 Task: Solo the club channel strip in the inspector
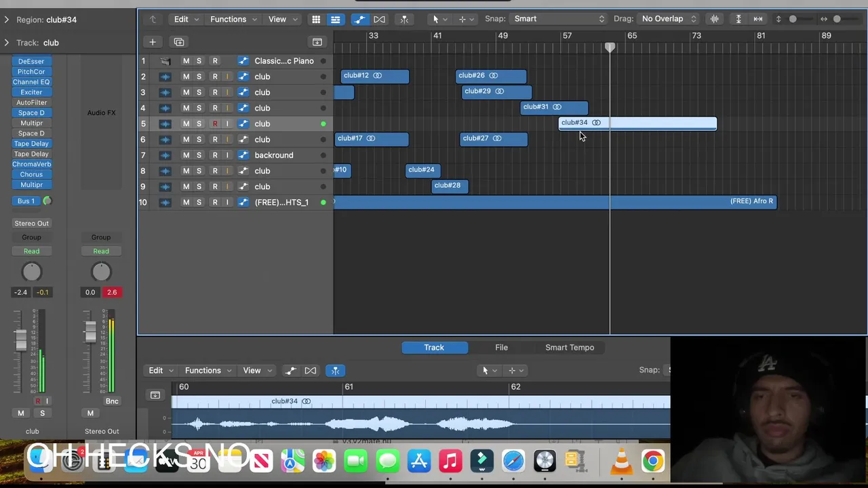(42, 413)
